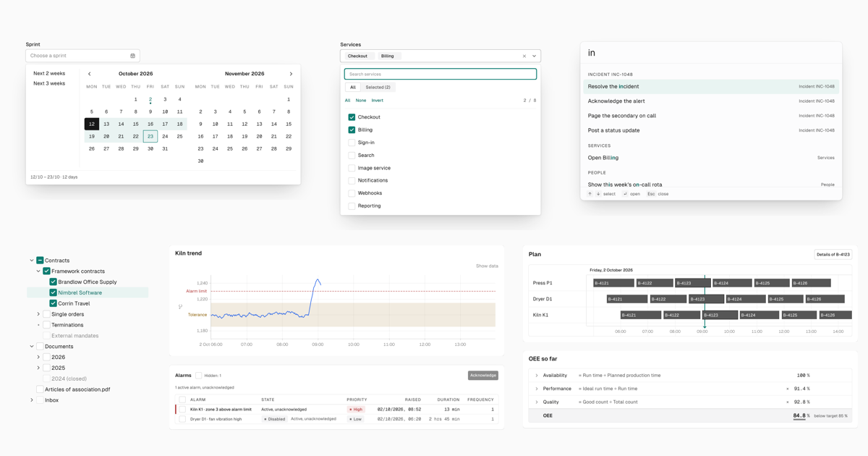
Task: Run the Open Billing command
Action: [711, 158]
